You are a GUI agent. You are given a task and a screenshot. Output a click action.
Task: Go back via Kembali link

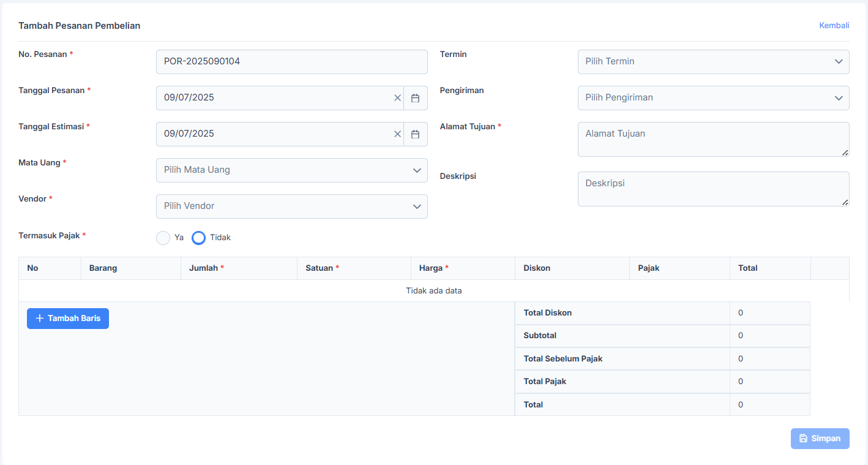pos(834,26)
